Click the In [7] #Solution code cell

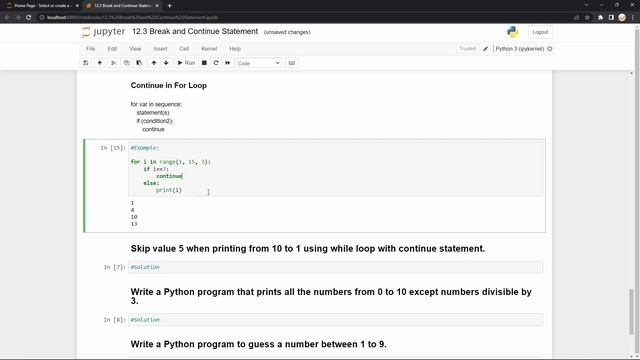click(336, 267)
